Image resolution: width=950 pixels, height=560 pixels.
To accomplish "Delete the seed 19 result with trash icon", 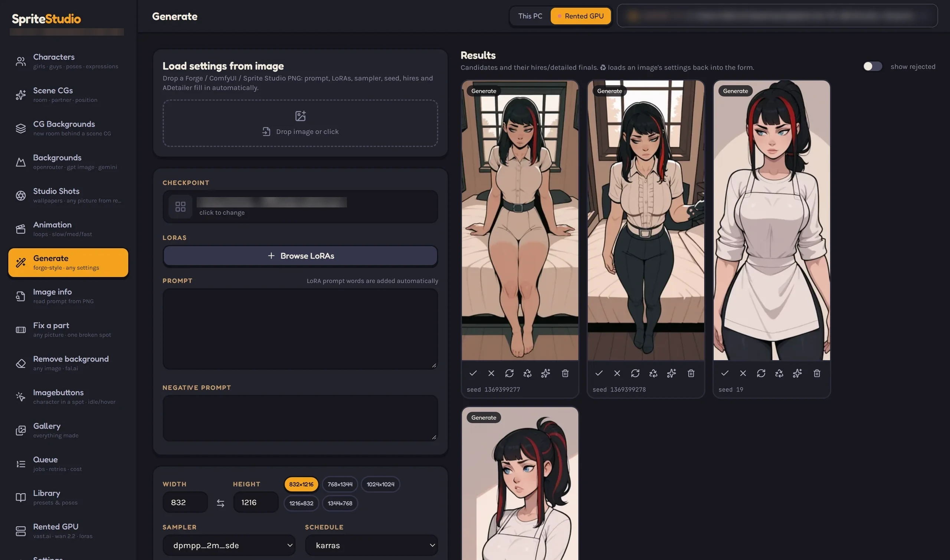I will click(816, 373).
